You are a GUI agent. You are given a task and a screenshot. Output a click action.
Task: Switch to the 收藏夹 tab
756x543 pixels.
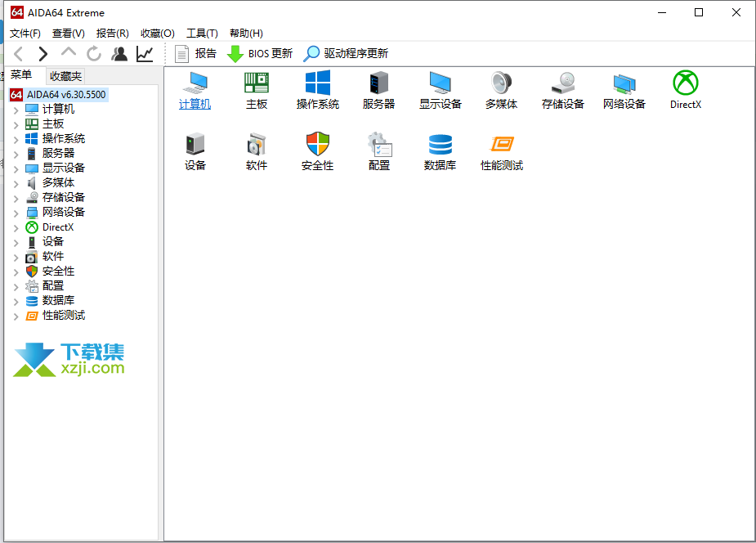[x=65, y=76]
